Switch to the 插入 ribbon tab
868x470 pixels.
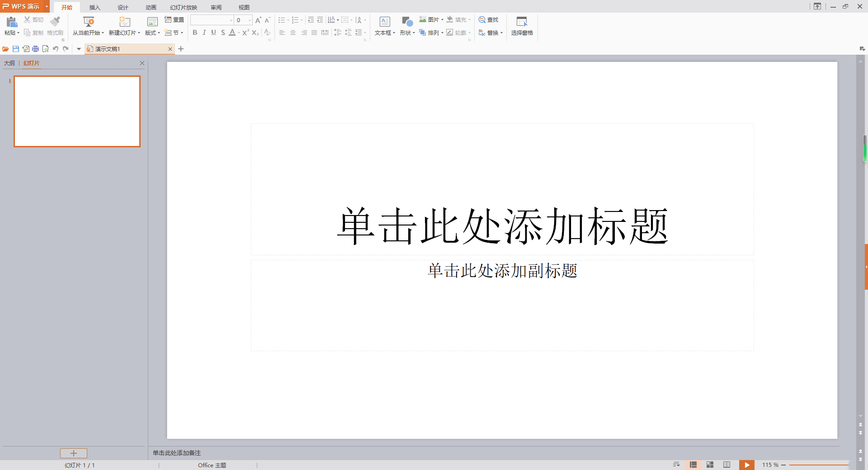pos(94,7)
